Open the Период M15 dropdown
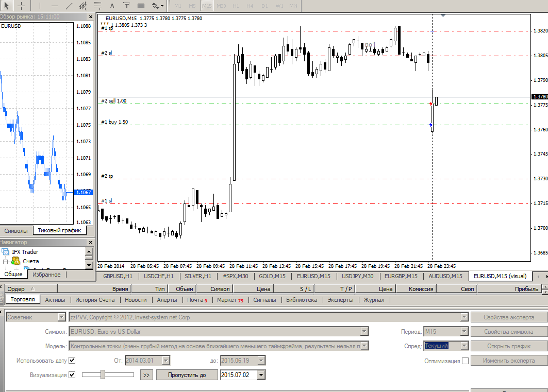 coord(464,332)
